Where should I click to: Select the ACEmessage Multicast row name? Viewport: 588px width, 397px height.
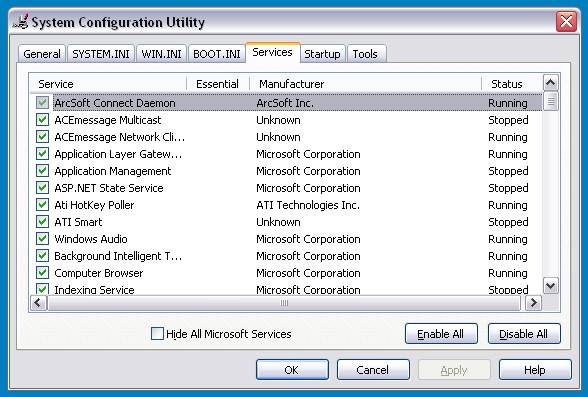coord(108,120)
